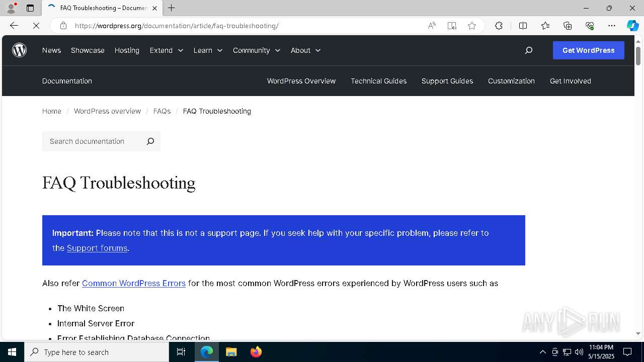Screen dimensions: 644x362
Task: Expand the About menu
Action: click(305, 50)
